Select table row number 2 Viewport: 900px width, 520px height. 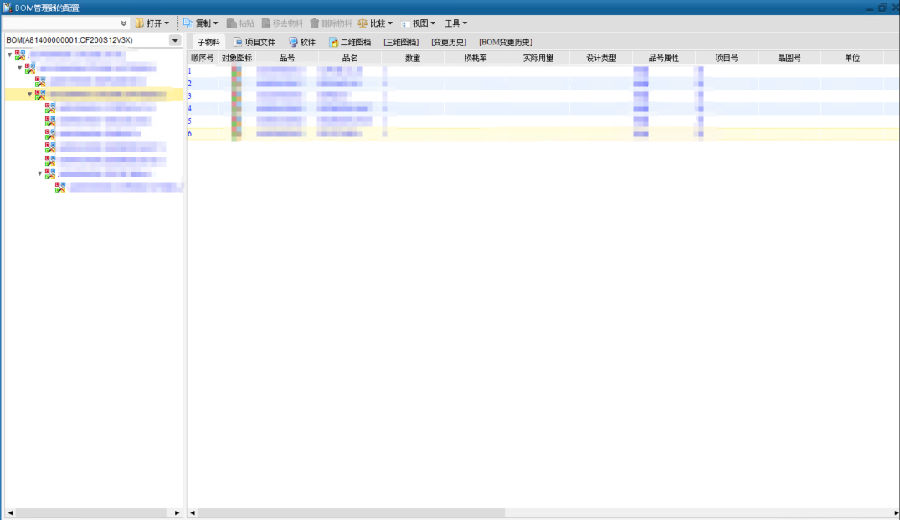(543, 84)
